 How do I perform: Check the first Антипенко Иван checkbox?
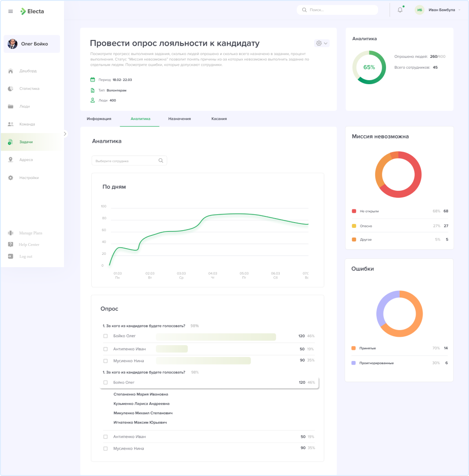[105, 349]
